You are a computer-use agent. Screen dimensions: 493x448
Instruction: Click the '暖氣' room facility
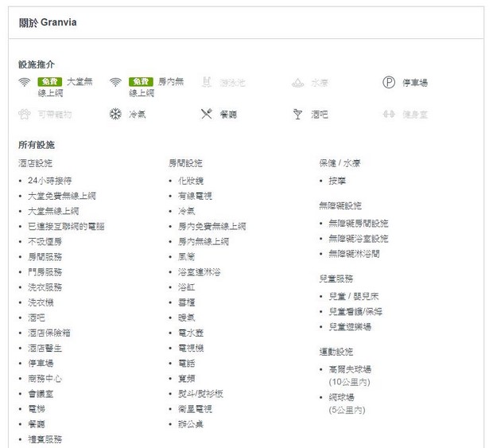187,317
